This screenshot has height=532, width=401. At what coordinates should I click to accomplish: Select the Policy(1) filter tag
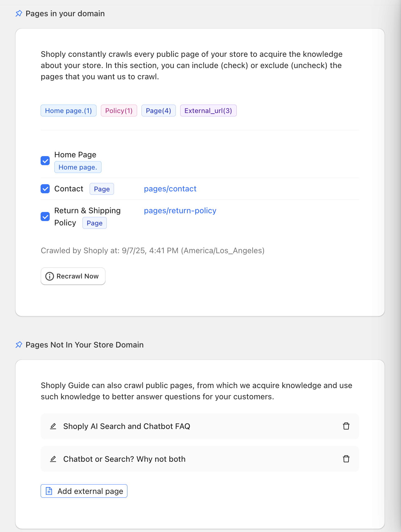pyautogui.click(x=119, y=111)
